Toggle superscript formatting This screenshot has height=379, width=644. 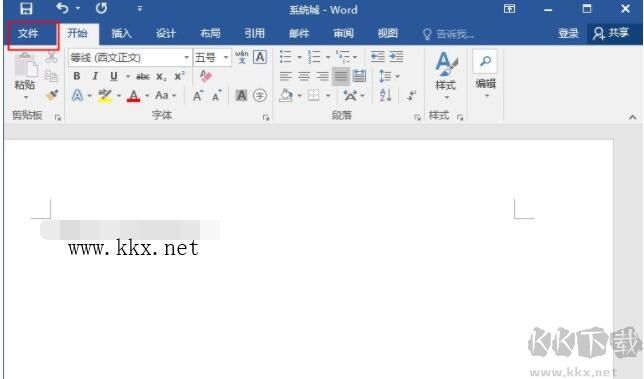pyautogui.click(x=179, y=76)
